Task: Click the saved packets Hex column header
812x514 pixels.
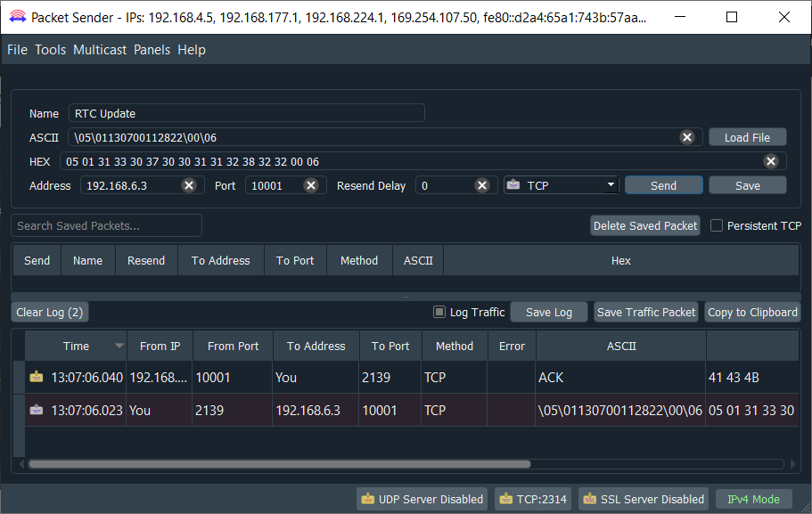Action: pos(621,260)
